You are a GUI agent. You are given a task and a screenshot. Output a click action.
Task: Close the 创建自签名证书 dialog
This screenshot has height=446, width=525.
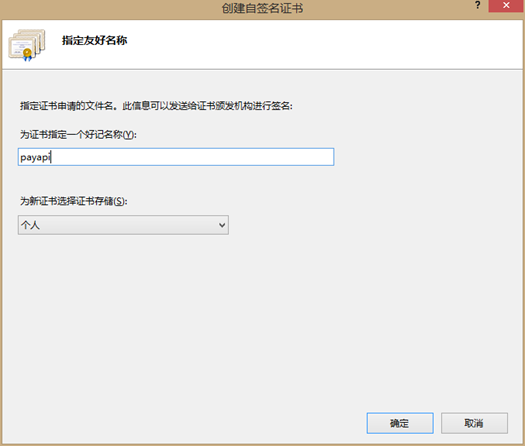coord(506,6)
